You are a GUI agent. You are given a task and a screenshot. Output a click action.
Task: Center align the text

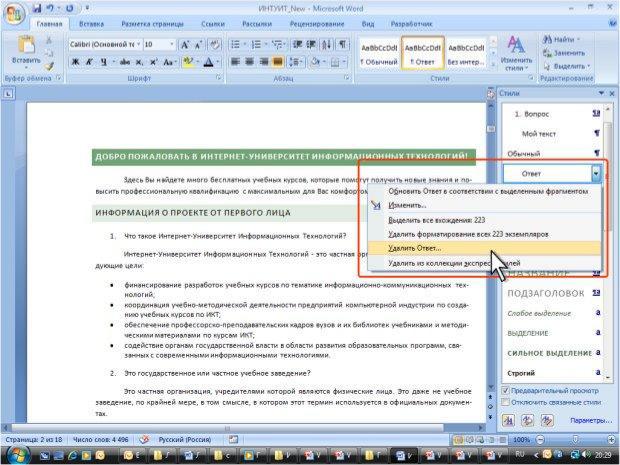coord(250,62)
